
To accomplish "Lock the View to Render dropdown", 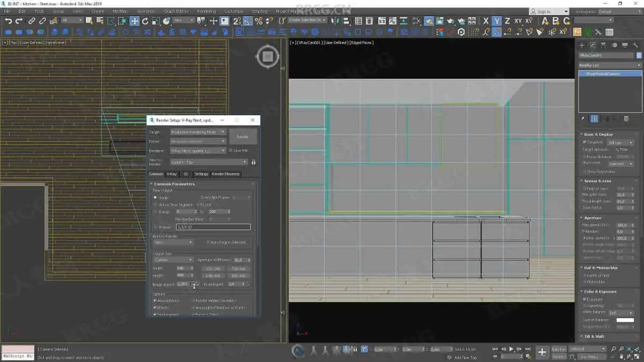I will 253,162.
